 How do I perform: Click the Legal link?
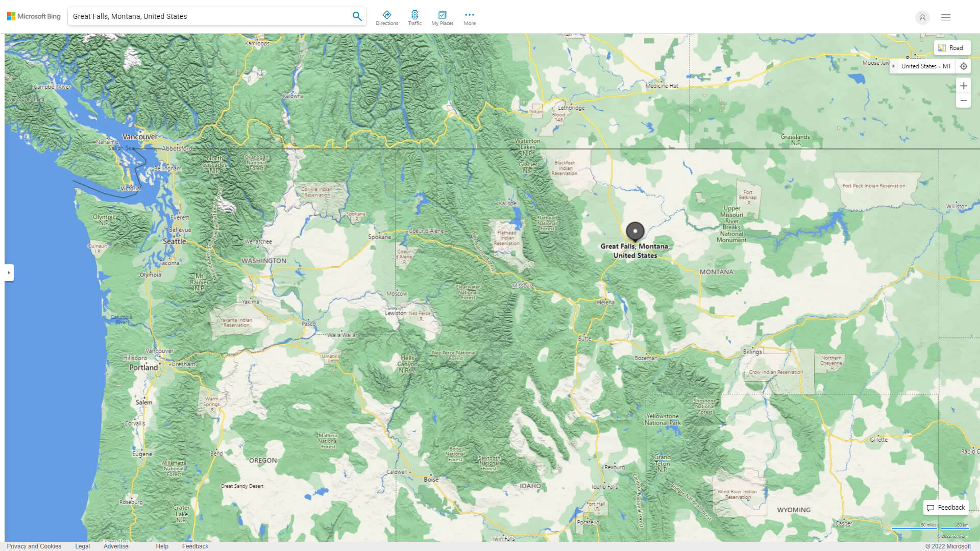82,546
